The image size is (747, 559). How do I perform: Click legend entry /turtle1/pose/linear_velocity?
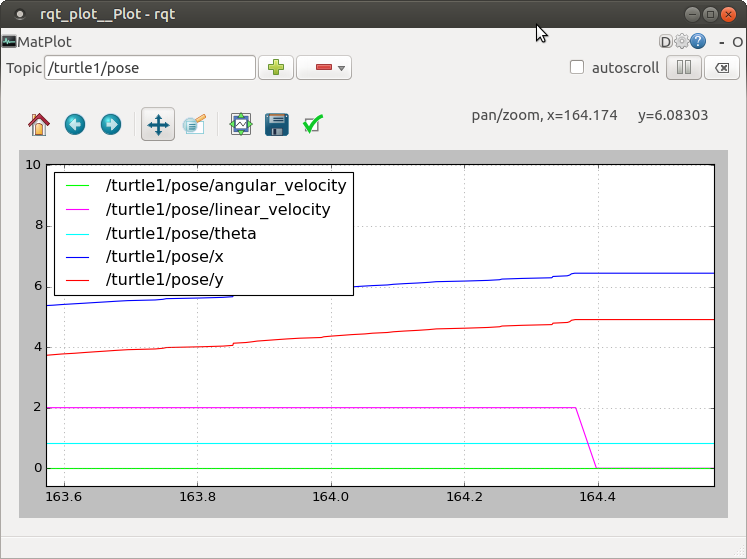pos(218,209)
